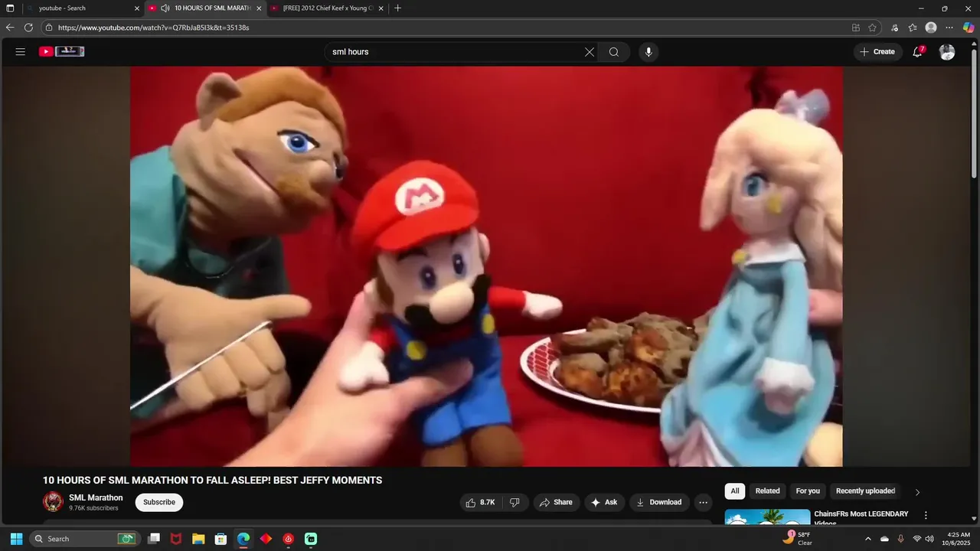Open the ChainsFRs Most LEGENDARY title
This screenshot has width=980, height=551.
point(861,518)
